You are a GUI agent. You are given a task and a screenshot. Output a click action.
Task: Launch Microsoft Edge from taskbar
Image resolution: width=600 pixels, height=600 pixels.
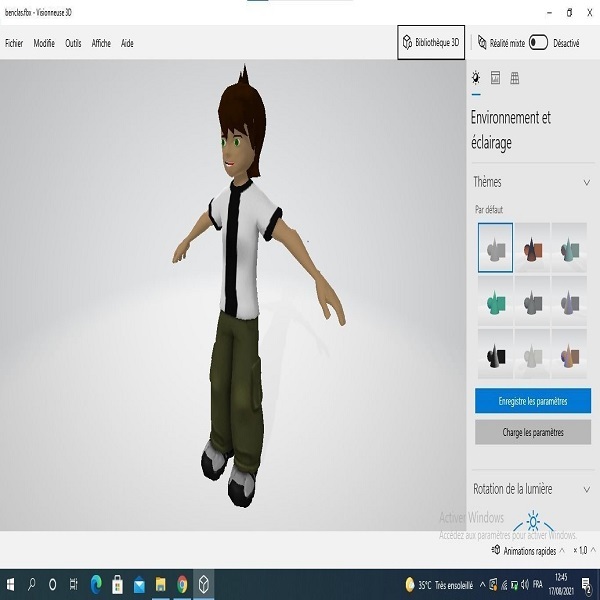point(96,584)
